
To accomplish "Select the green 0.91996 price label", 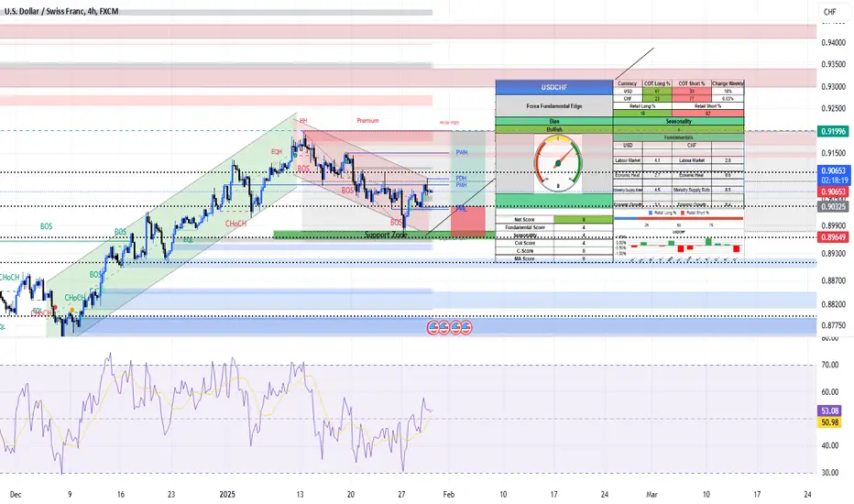I will point(833,131).
